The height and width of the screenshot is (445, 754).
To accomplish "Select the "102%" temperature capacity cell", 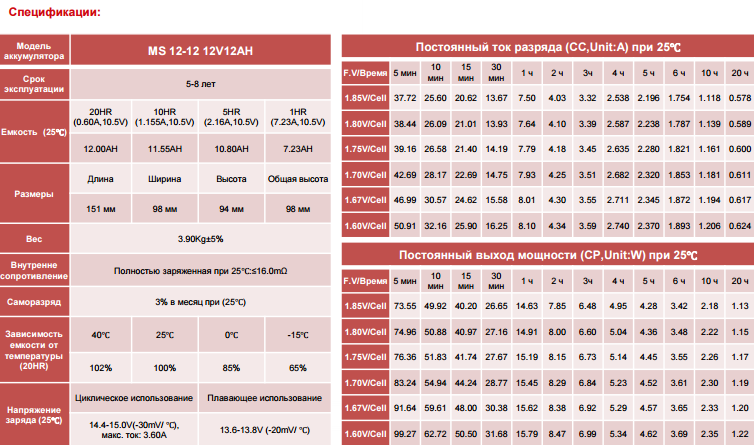I will pyautogui.click(x=100, y=367).
